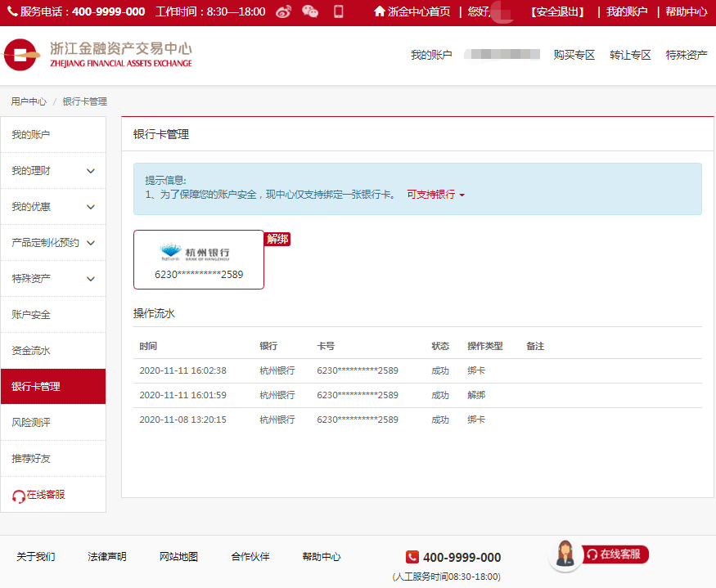716x588 pixels.
Task: Click the customer service avatar in the footer
Action: click(565, 554)
